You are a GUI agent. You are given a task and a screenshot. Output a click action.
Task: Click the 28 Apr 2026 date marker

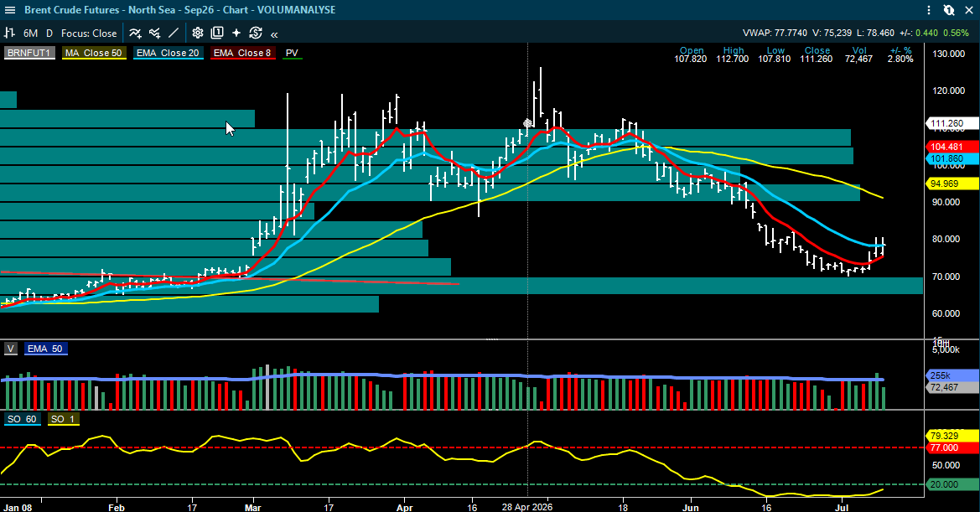coord(527,507)
